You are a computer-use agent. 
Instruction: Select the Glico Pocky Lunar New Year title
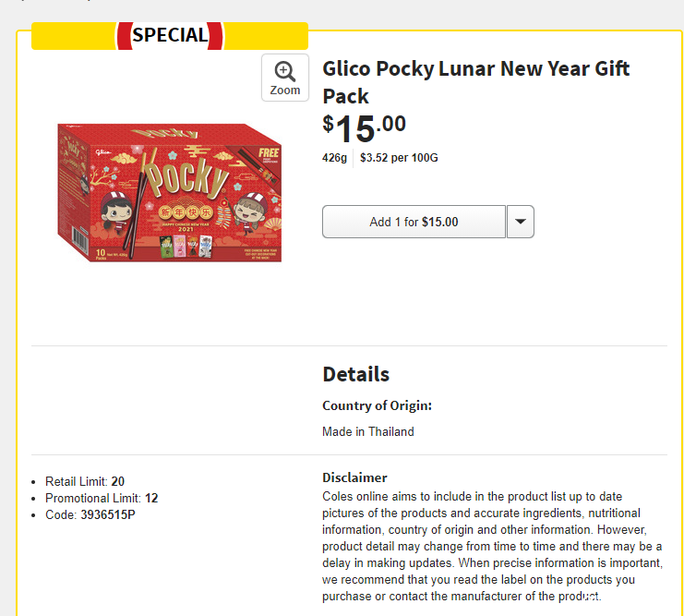click(x=476, y=82)
